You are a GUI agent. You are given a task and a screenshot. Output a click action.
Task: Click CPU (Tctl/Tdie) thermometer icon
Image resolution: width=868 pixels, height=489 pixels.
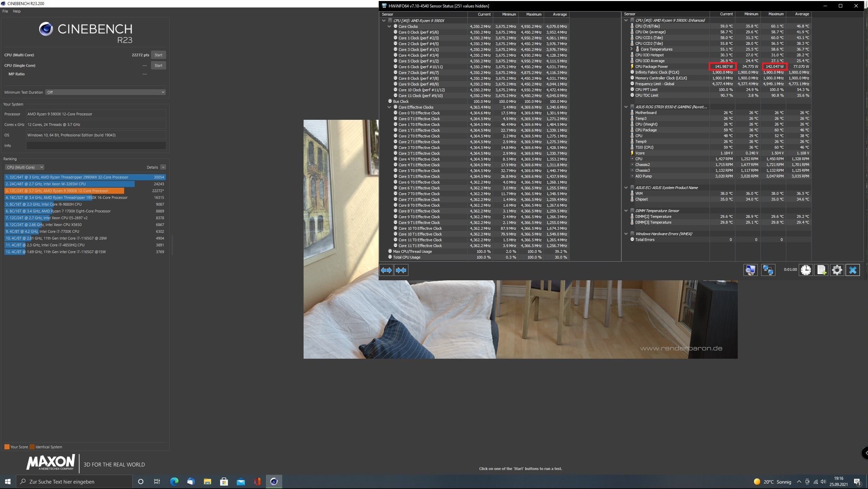[632, 26]
